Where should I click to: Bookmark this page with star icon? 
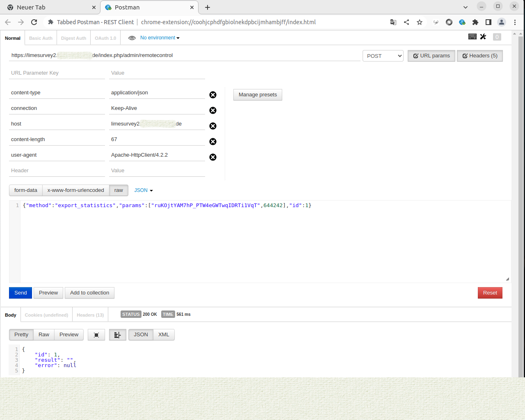419,22
